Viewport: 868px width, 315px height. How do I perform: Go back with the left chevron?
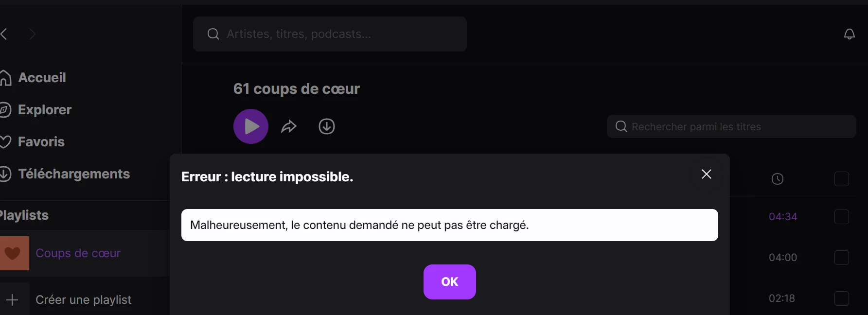point(4,34)
